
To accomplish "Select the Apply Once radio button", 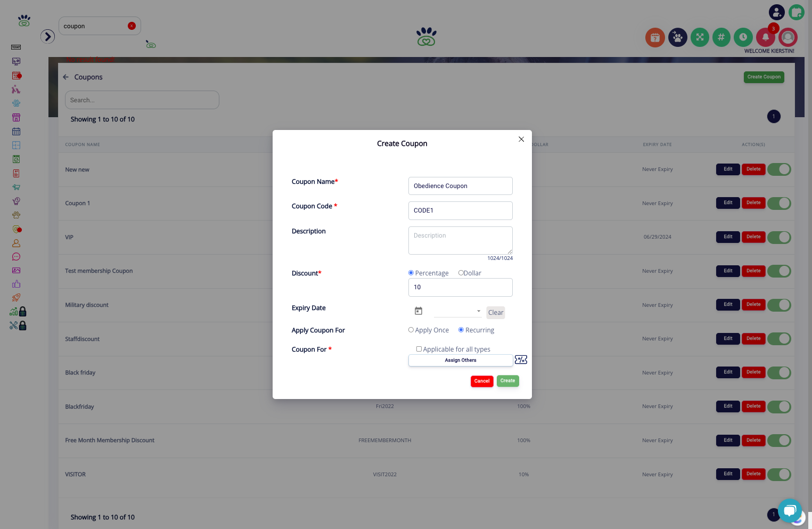I will coord(411,330).
